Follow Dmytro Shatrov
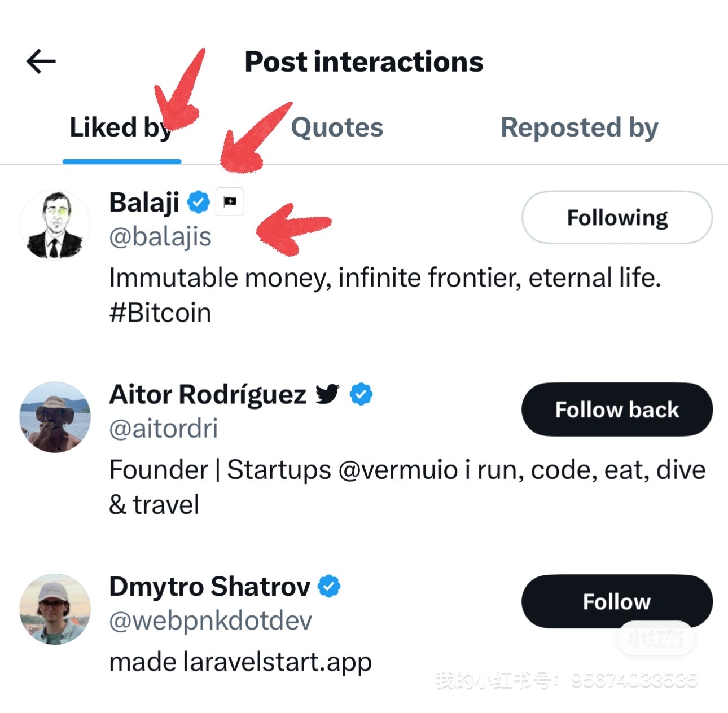 617,601
